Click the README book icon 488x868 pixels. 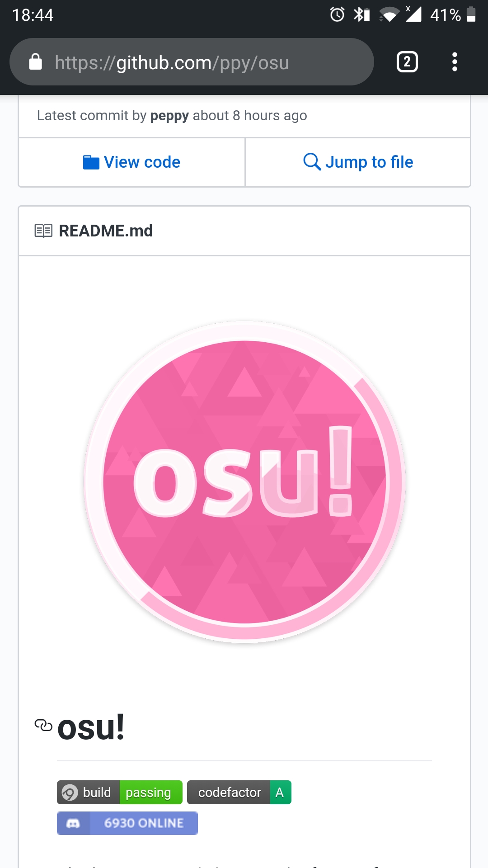[43, 231]
